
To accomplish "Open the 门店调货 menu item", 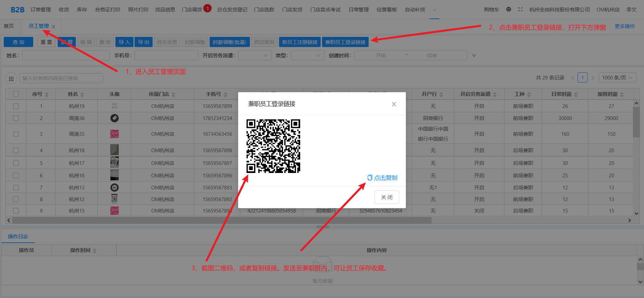I will pyautogui.click(x=192, y=10).
